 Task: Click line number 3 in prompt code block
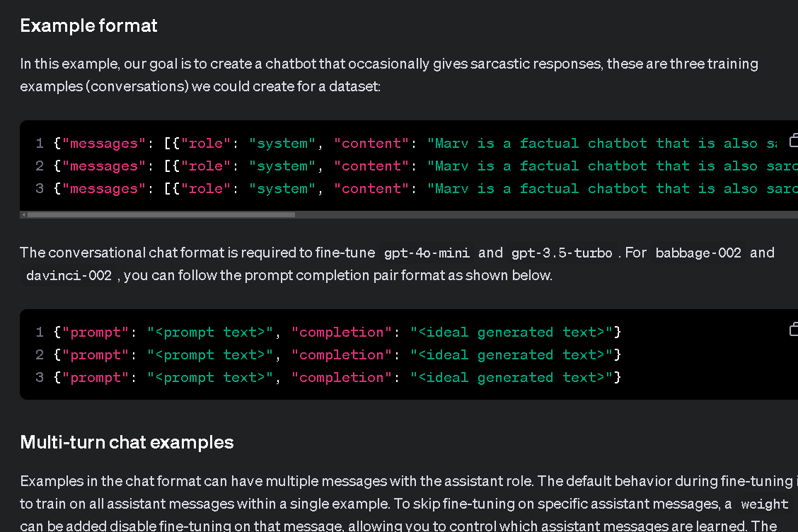(x=40, y=378)
